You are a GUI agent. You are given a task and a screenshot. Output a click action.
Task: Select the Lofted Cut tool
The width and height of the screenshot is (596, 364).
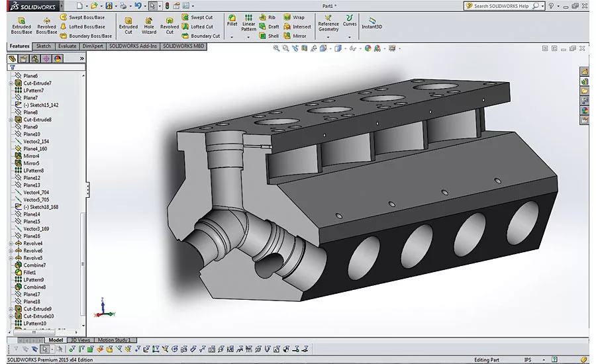point(197,26)
